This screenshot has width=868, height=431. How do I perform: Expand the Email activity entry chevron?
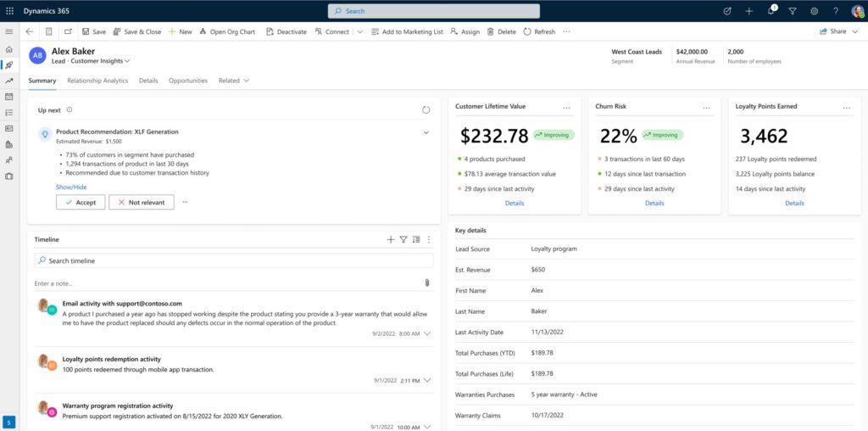point(427,334)
